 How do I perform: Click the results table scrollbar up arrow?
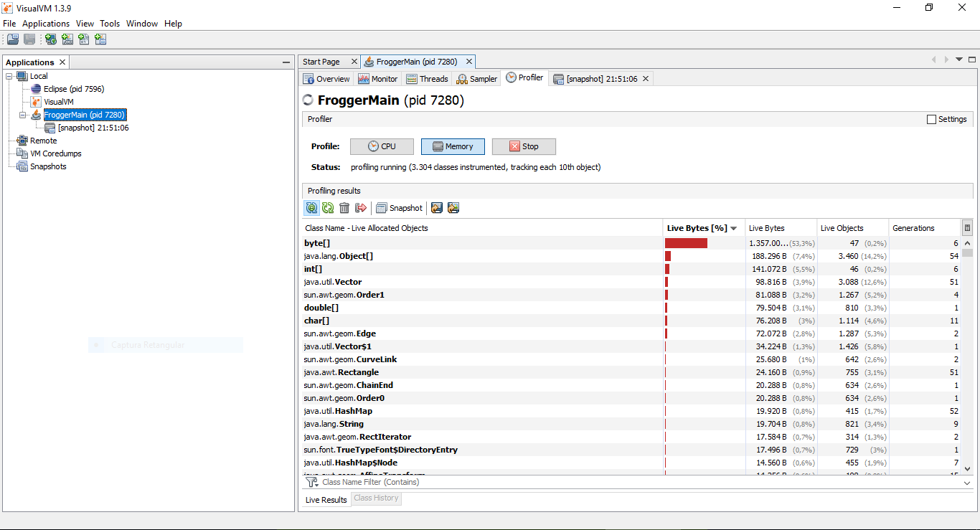[967, 242]
